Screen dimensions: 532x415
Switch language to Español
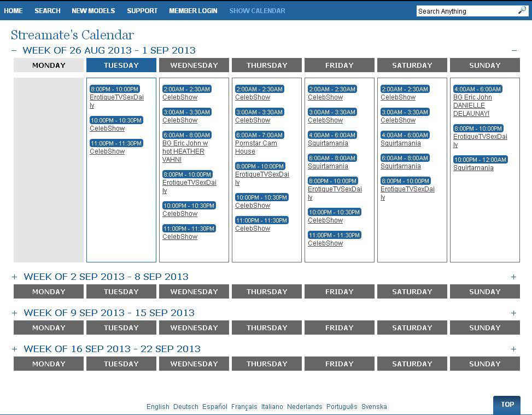[215, 406]
